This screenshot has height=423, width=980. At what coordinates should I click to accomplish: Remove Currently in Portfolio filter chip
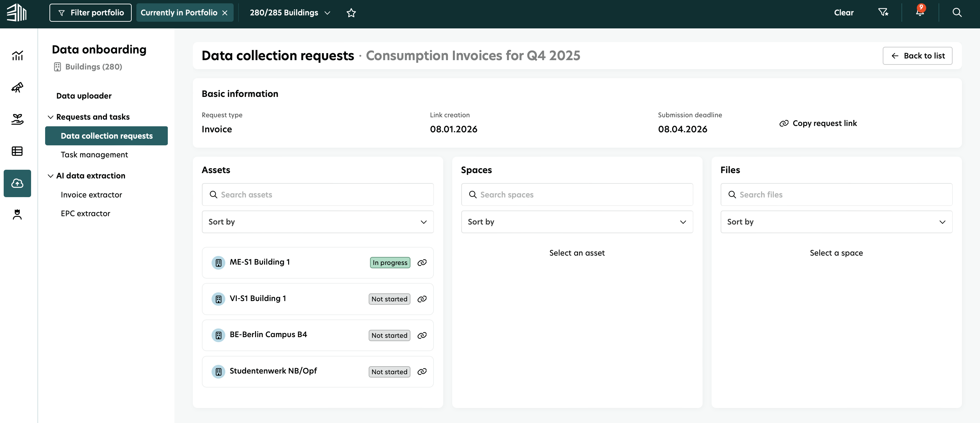225,13
